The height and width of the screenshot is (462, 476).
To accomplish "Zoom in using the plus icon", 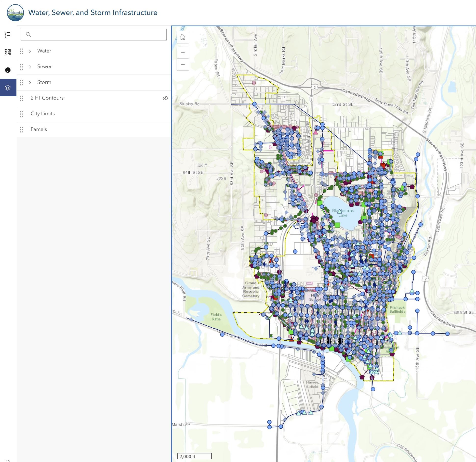I will click(x=183, y=52).
